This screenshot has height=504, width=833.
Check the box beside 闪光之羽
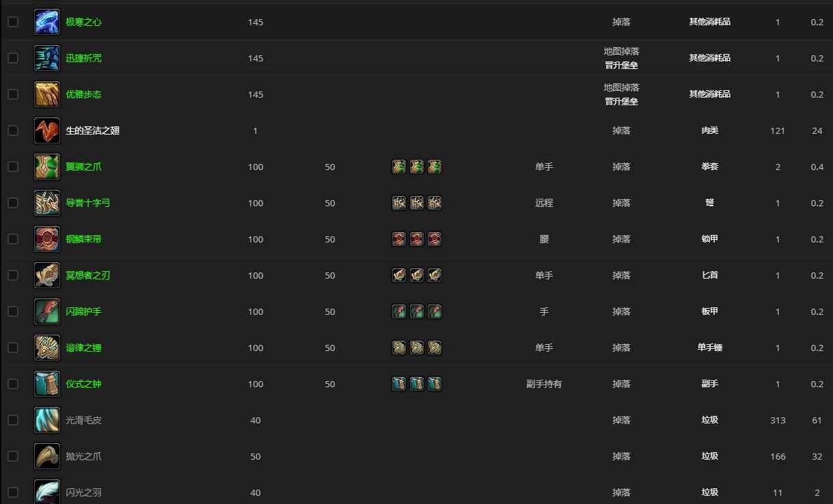coord(13,492)
